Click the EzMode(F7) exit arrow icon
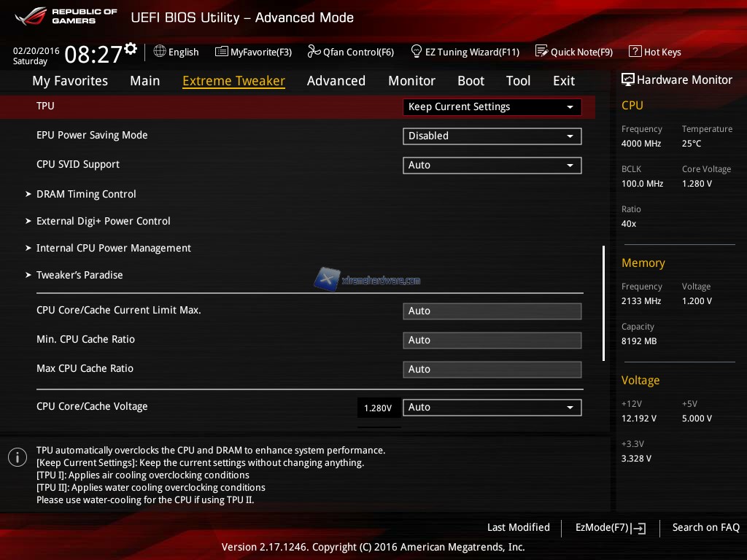The width and height of the screenshot is (747, 560). [639, 528]
